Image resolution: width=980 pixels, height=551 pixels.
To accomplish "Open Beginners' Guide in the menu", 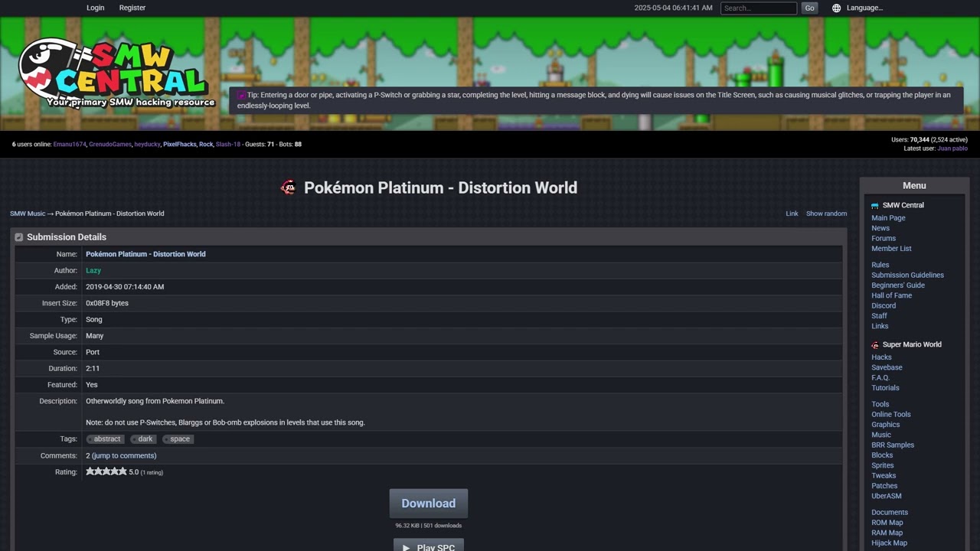I will pos(898,285).
